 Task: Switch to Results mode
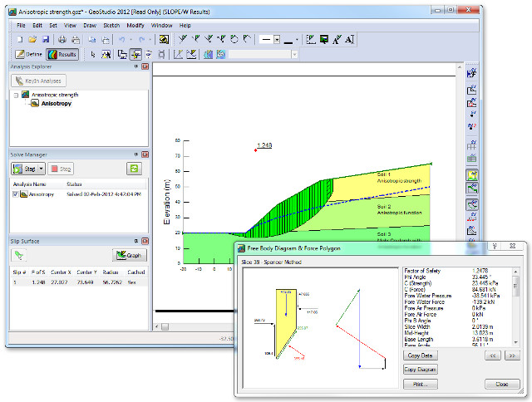tap(63, 55)
